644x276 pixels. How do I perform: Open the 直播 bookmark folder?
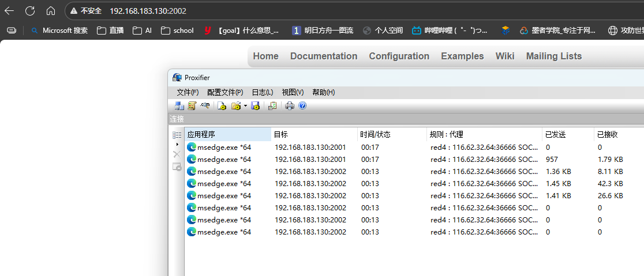point(110,31)
